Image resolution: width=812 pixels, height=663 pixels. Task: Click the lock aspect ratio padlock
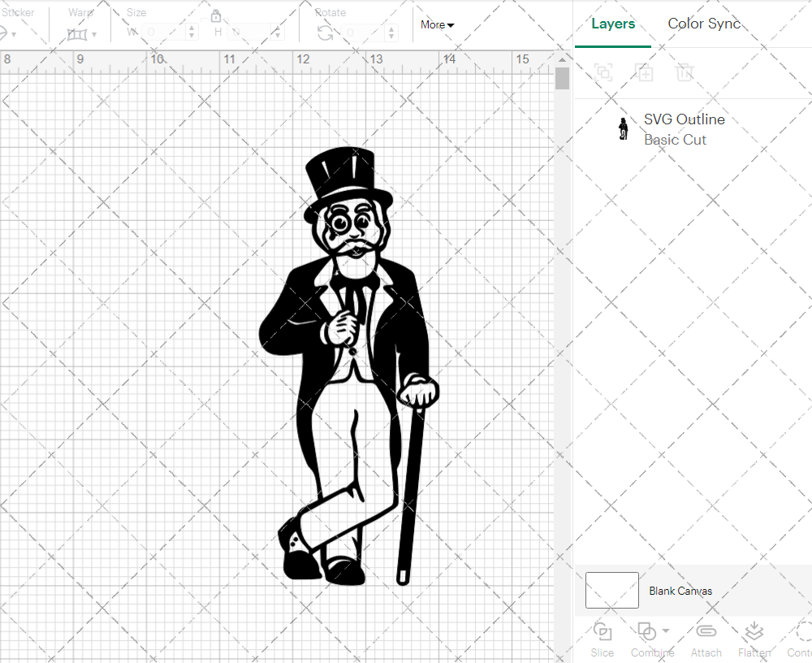[x=216, y=15]
